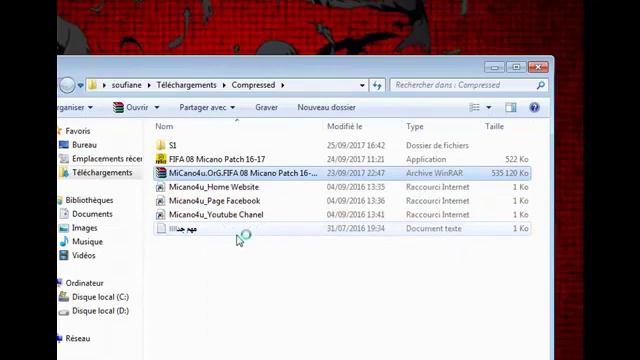Click Graver in the toolbar

click(x=267, y=107)
